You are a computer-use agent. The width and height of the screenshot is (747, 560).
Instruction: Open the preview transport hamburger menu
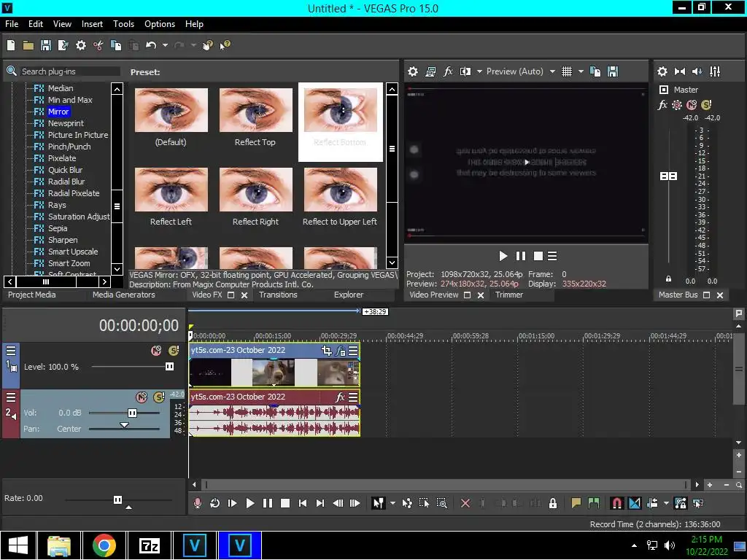[552, 256]
